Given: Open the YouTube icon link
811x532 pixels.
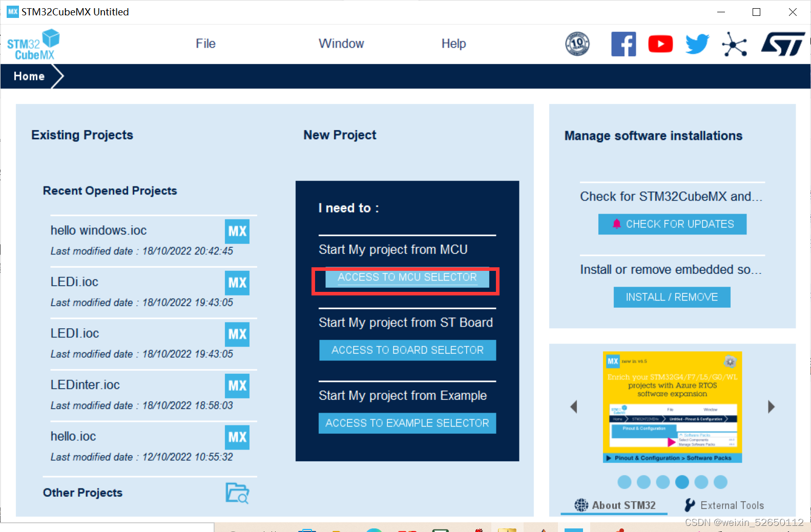Looking at the screenshot, I should [660, 44].
